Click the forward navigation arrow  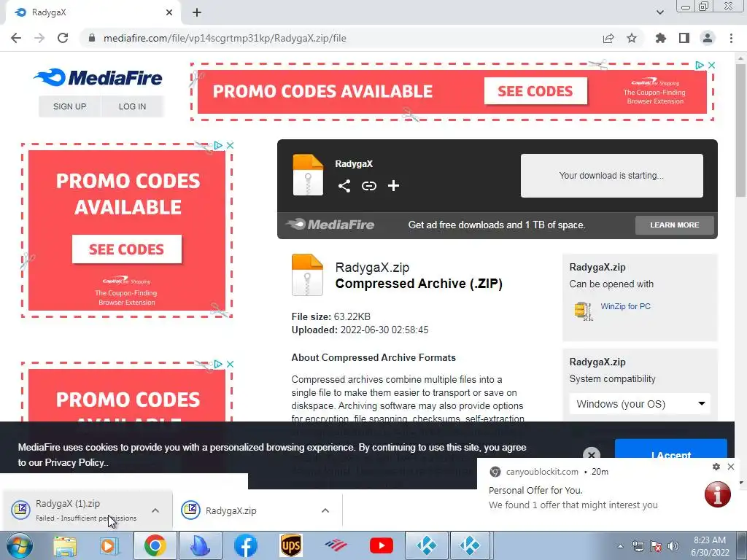pyautogui.click(x=39, y=38)
